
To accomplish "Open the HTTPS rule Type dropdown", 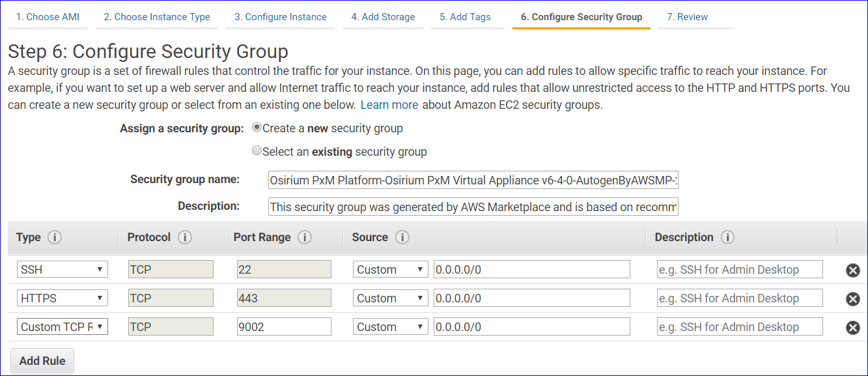I will click(x=63, y=298).
